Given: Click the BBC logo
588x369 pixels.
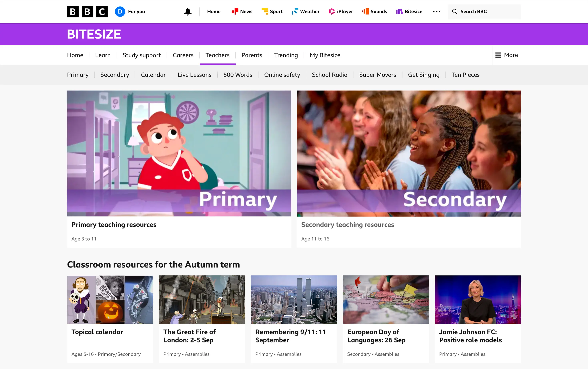Looking at the screenshot, I should point(87,11).
